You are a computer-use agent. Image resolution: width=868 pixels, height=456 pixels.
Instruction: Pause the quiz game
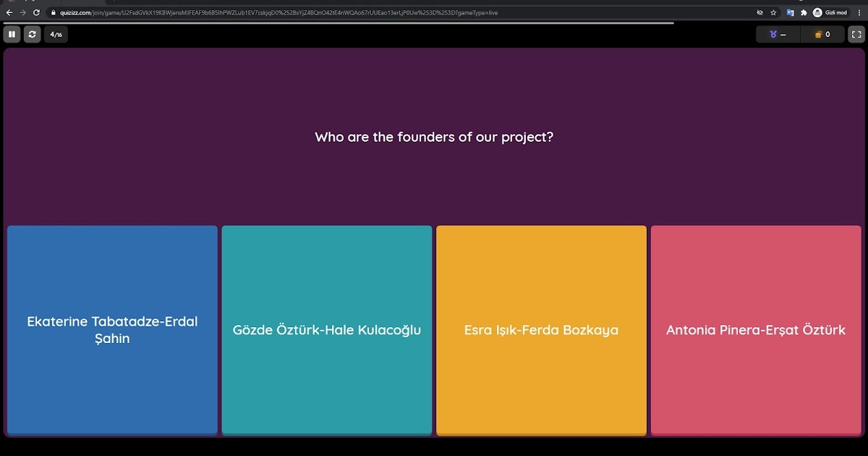[12, 33]
